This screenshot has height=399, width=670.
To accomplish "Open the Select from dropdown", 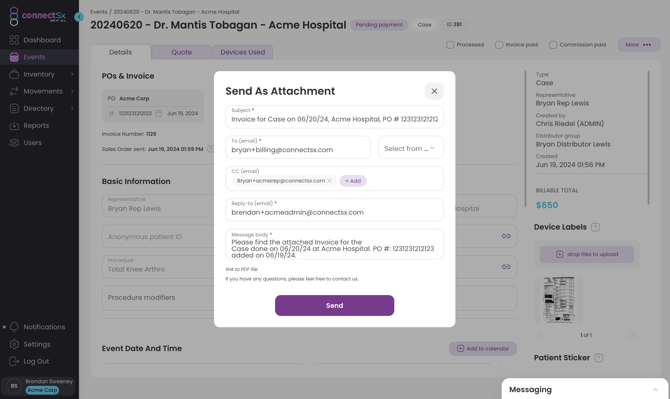I will pyautogui.click(x=411, y=147).
